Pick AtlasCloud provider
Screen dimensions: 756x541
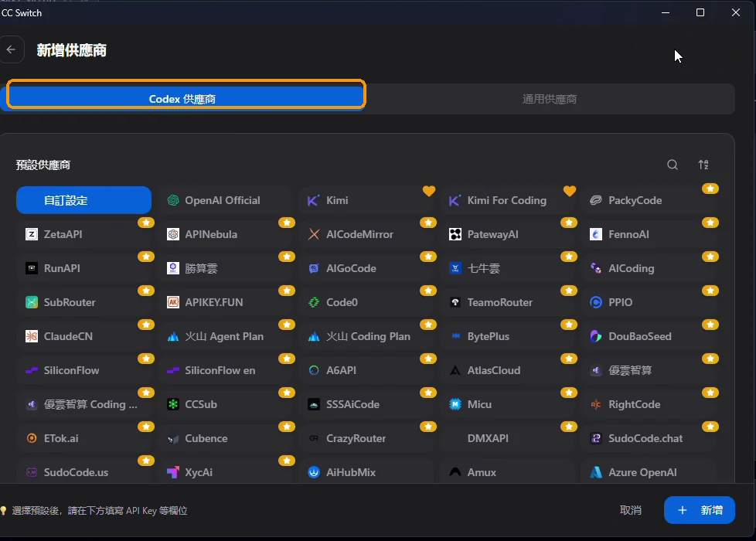click(507, 370)
